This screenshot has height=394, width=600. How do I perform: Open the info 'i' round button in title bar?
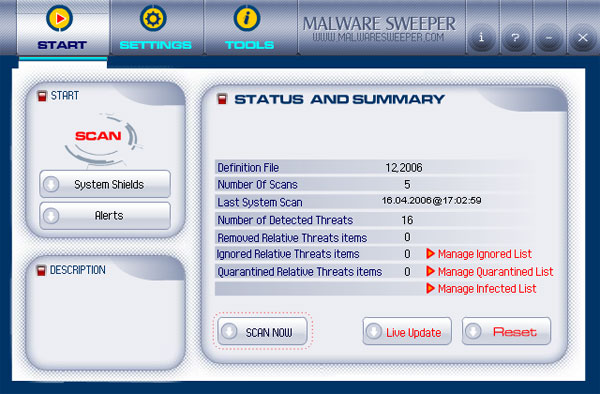tap(482, 38)
